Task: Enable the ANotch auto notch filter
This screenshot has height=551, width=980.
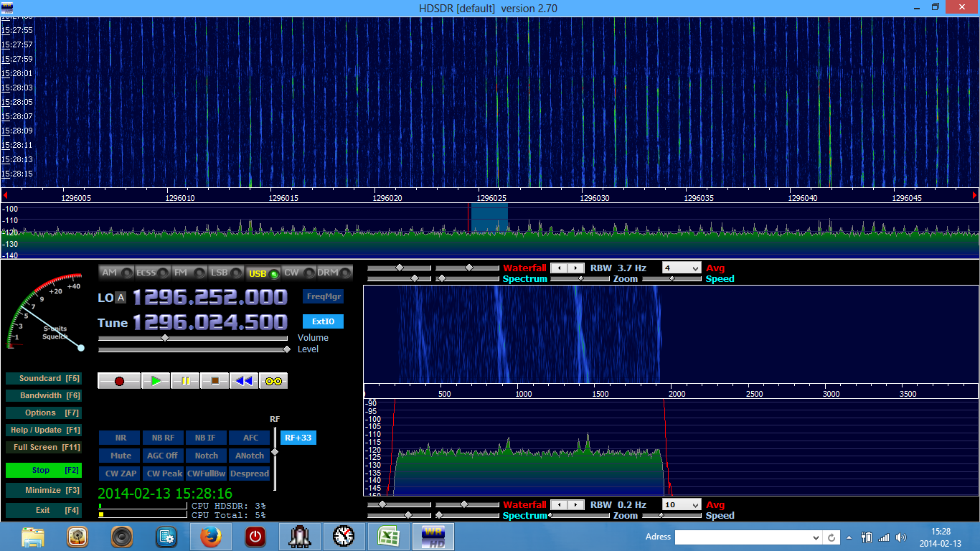Action: pyautogui.click(x=250, y=456)
